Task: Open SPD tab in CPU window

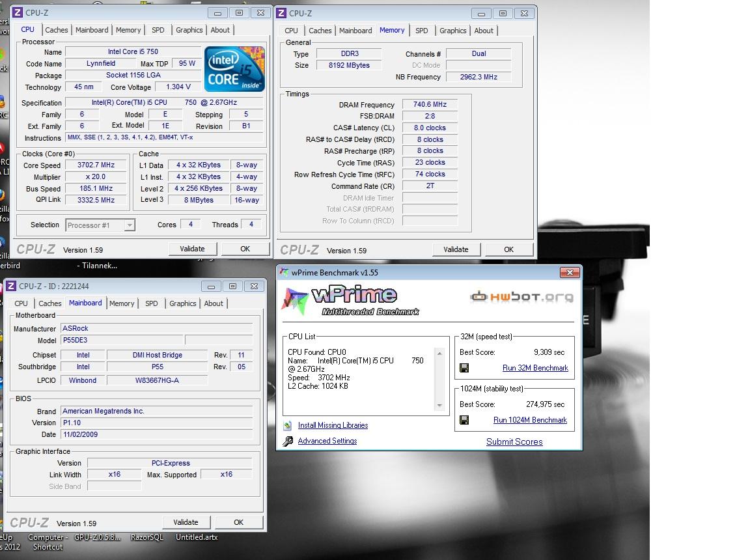Action: click(x=158, y=30)
